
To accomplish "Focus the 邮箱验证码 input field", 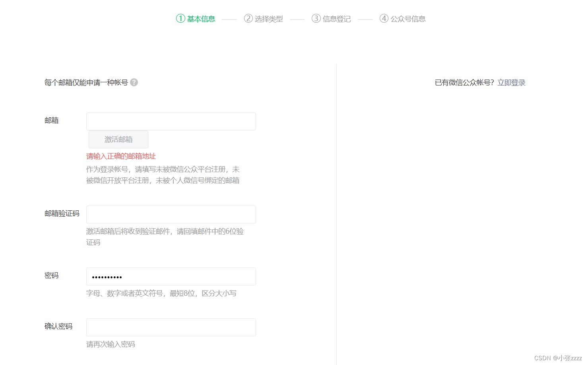I will coord(171,214).
